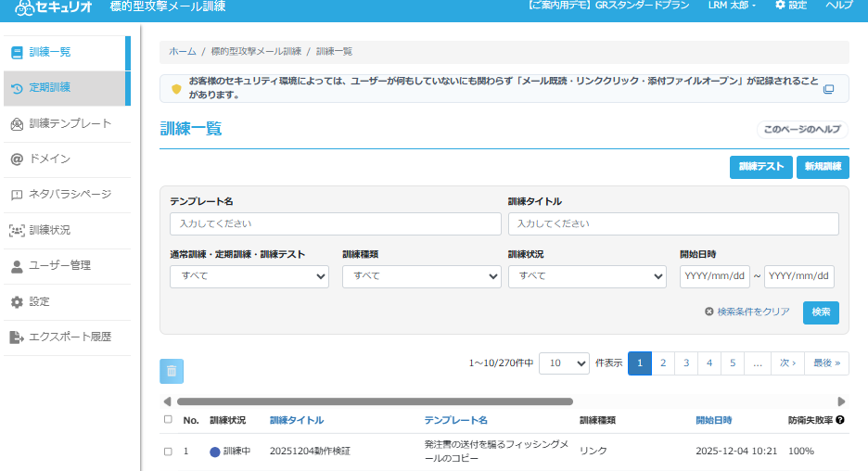
Task: Click the ユーザー管理 person icon
Action: (18, 266)
